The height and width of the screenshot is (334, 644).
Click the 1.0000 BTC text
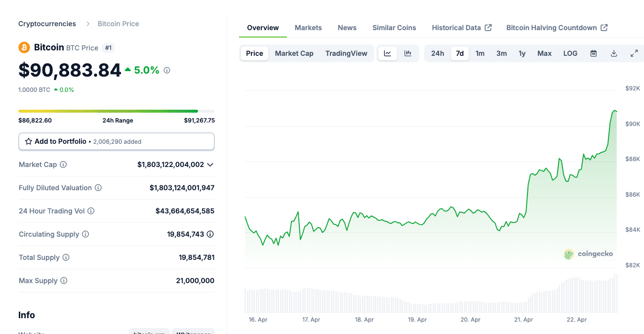pyautogui.click(x=35, y=90)
